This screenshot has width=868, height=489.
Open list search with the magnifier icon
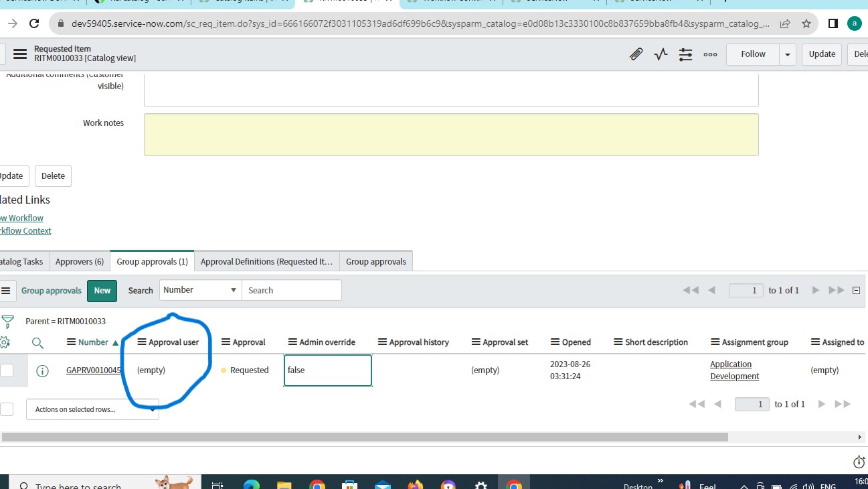pyautogui.click(x=37, y=342)
